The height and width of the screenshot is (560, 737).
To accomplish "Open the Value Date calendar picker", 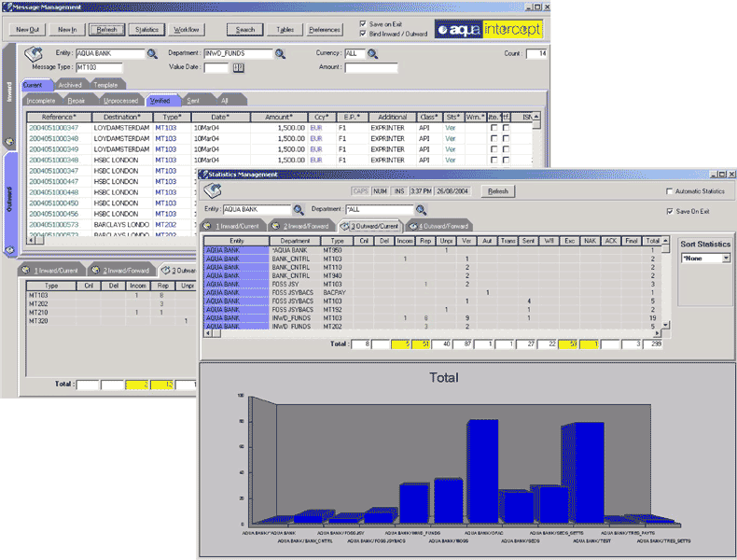I will coord(238,68).
